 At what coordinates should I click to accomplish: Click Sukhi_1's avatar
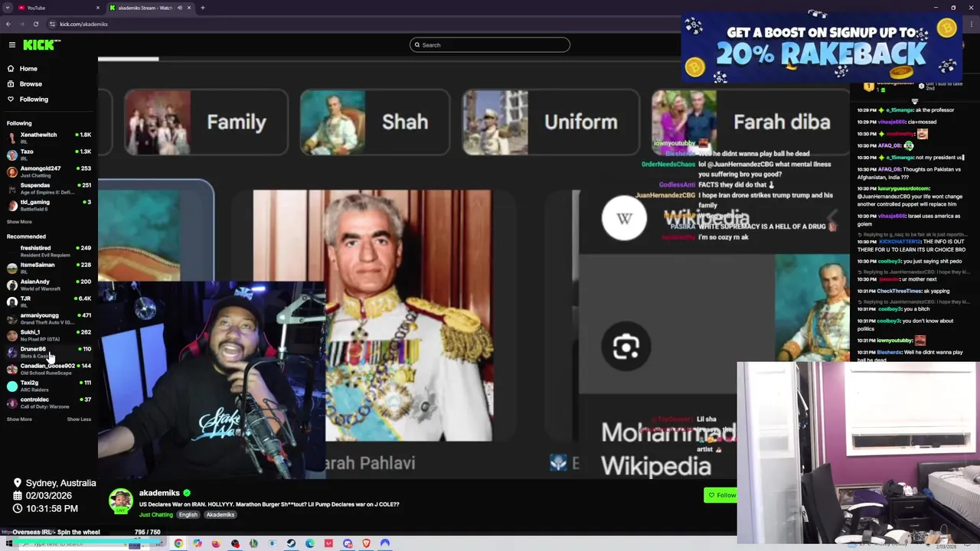pyautogui.click(x=12, y=335)
